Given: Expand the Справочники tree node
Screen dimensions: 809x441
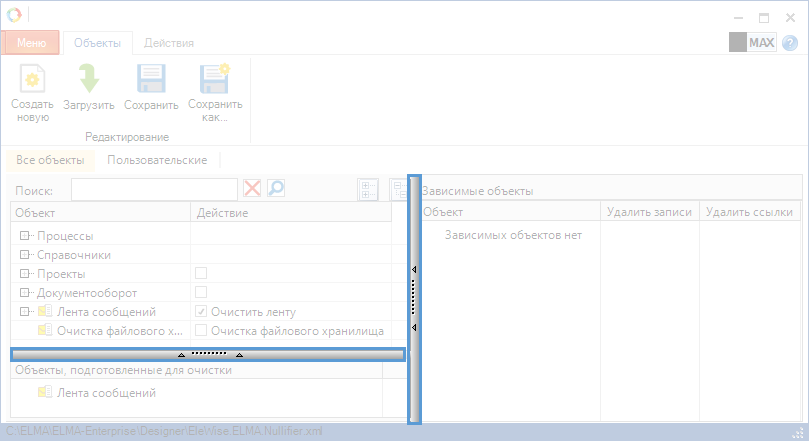Looking at the screenshot, I should point(24,255).
